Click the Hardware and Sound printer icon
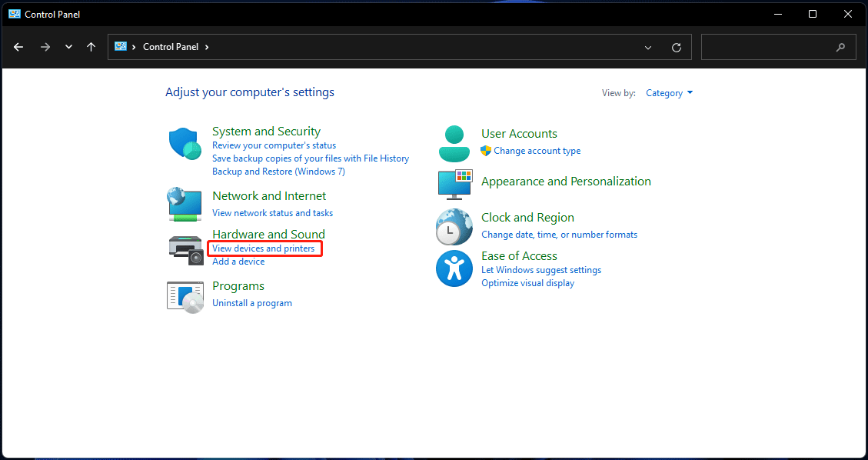The height and width of the screenshot is (460, 868). point(186,250)
